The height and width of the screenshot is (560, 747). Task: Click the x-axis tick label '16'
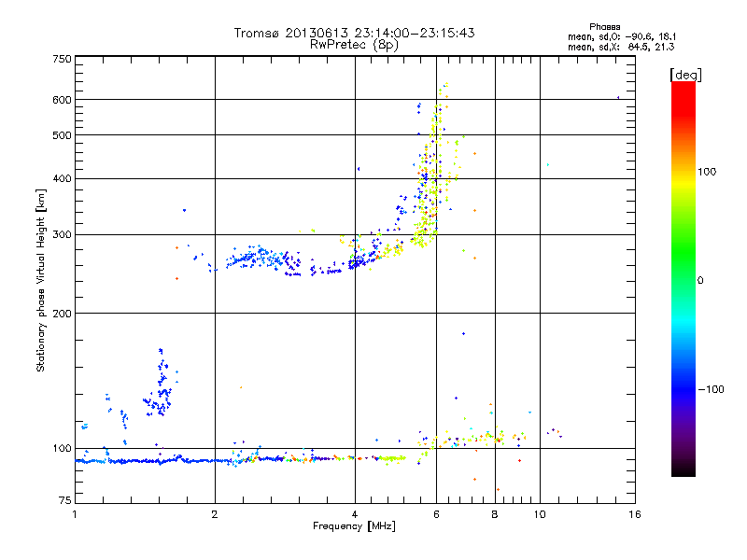coord(635,514)
